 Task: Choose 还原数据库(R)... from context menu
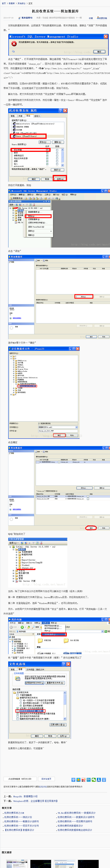39,219
